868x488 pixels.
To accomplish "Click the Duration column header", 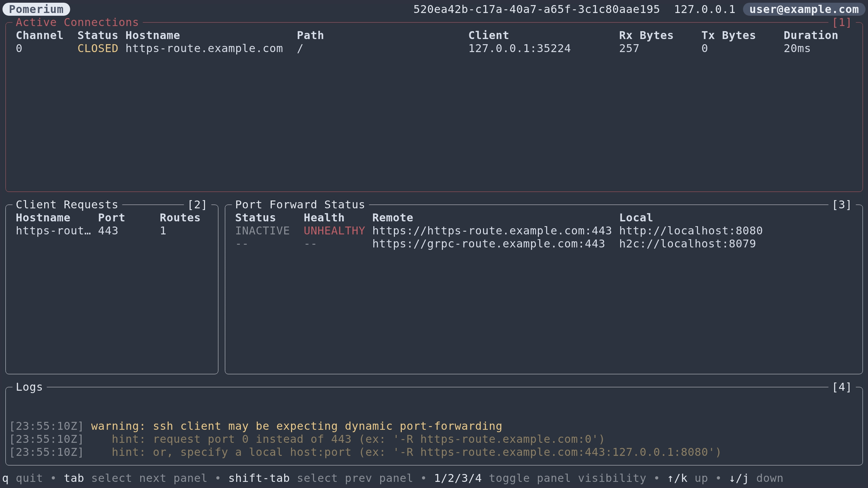I will [x=810, y=35].
